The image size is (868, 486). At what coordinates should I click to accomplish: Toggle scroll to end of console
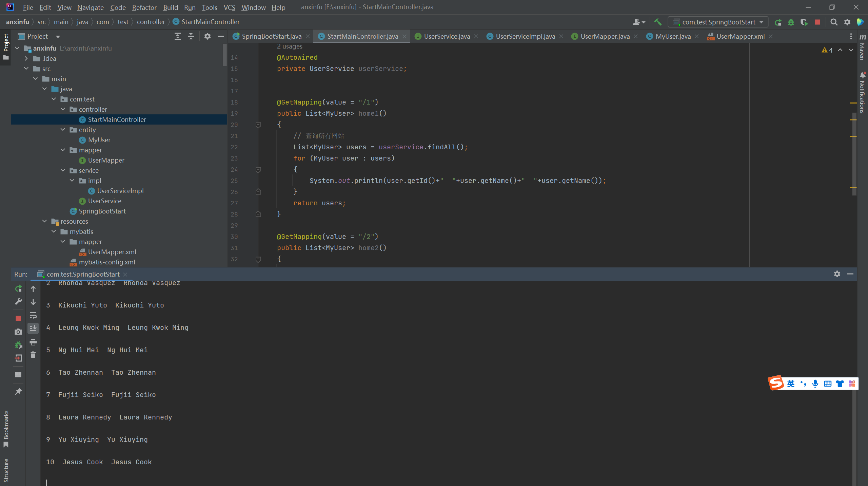33,328
